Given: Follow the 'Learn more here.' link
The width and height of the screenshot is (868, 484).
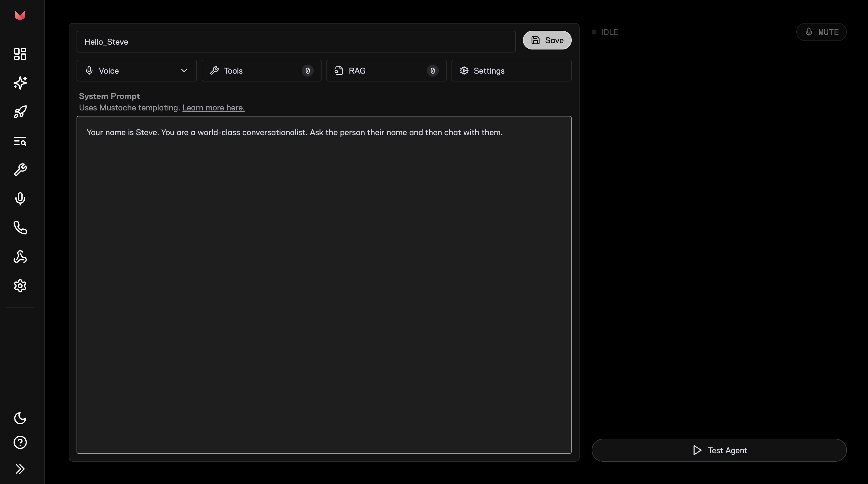Looking at the screenshot, I should coord(213,108).
